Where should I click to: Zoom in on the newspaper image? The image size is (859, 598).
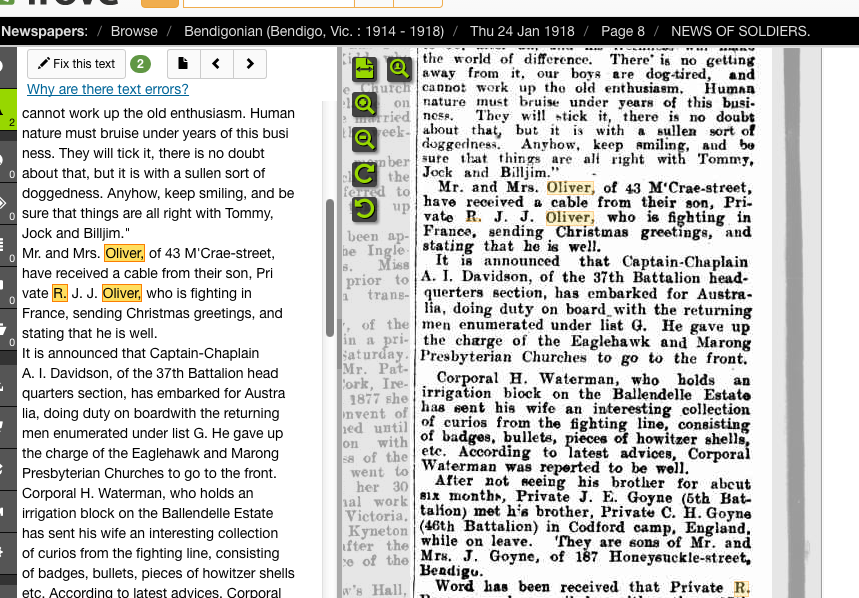364,104
